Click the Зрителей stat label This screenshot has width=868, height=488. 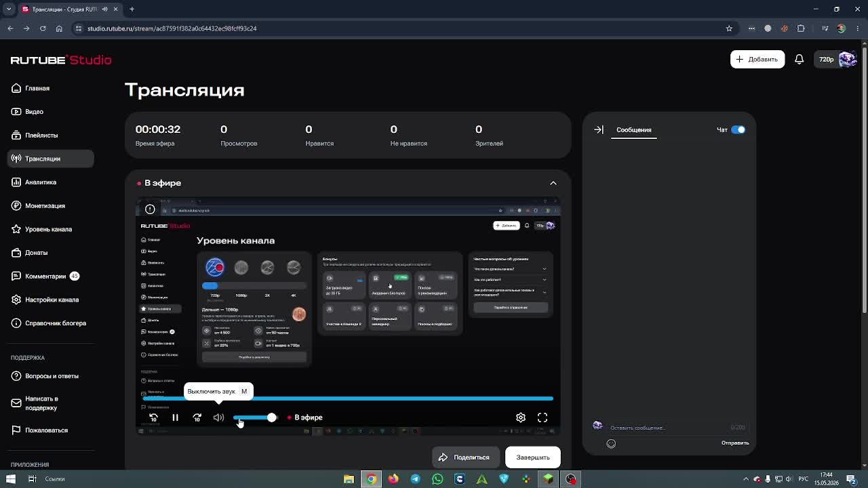click(x=489, y=144)
